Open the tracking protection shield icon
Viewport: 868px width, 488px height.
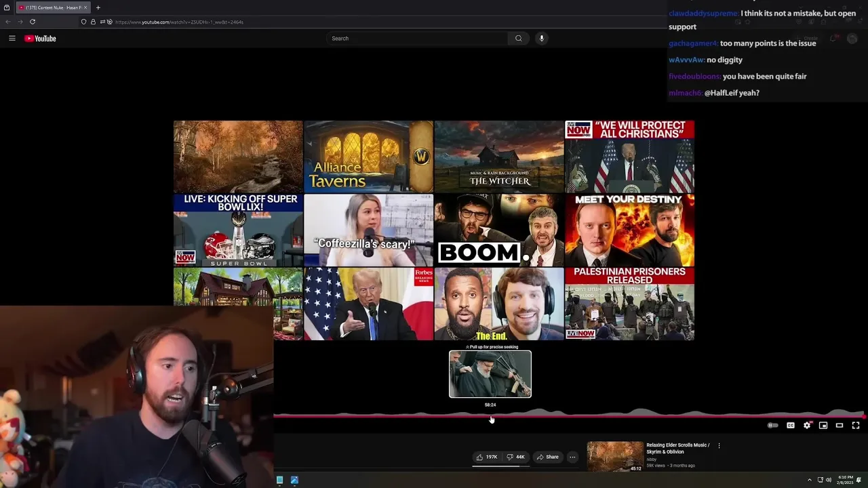coord(84,22)
